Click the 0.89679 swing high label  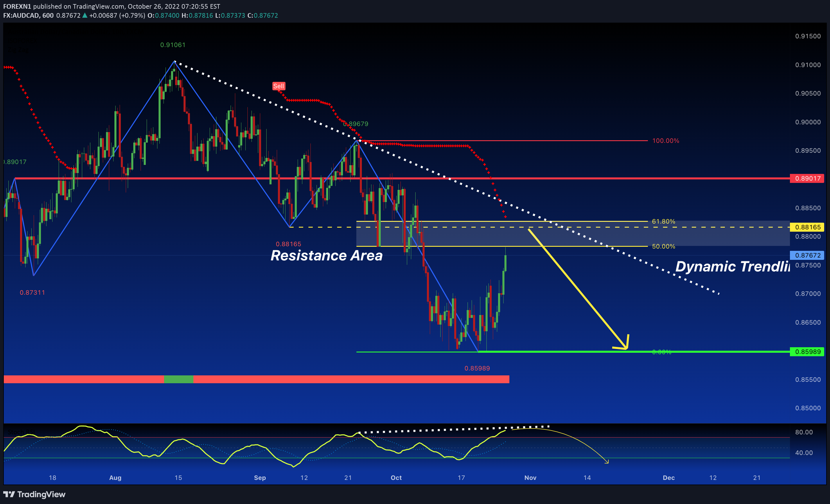point(356,124)
